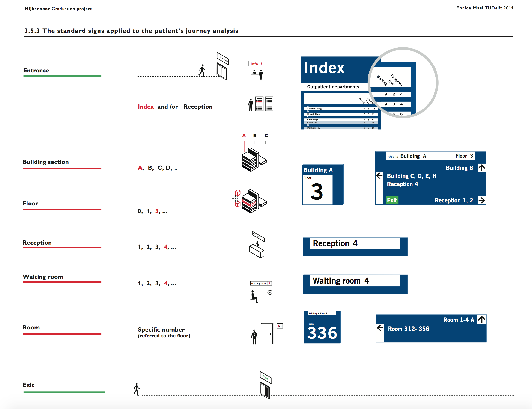Click the left arrow beside Building C, D, E, H
This screenshot has width=532, height=409.
tap(379, 175)
